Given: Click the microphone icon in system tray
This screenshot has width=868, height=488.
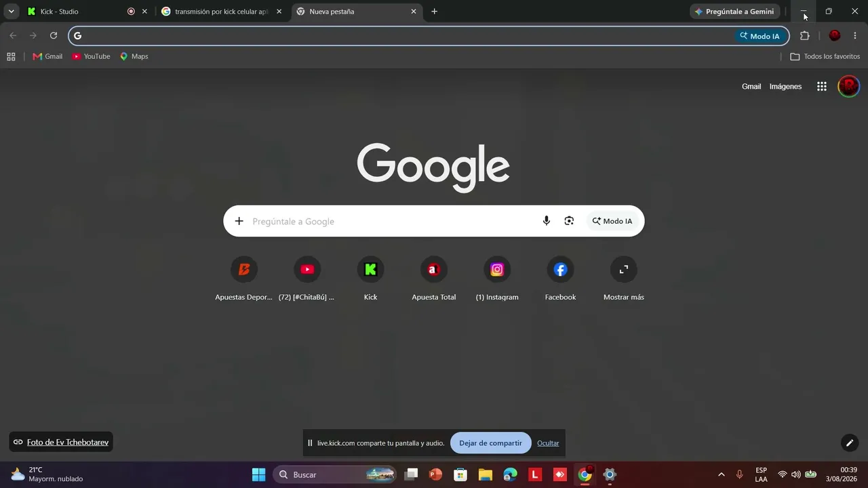Looking at the screenshot, I should point(740,474).
